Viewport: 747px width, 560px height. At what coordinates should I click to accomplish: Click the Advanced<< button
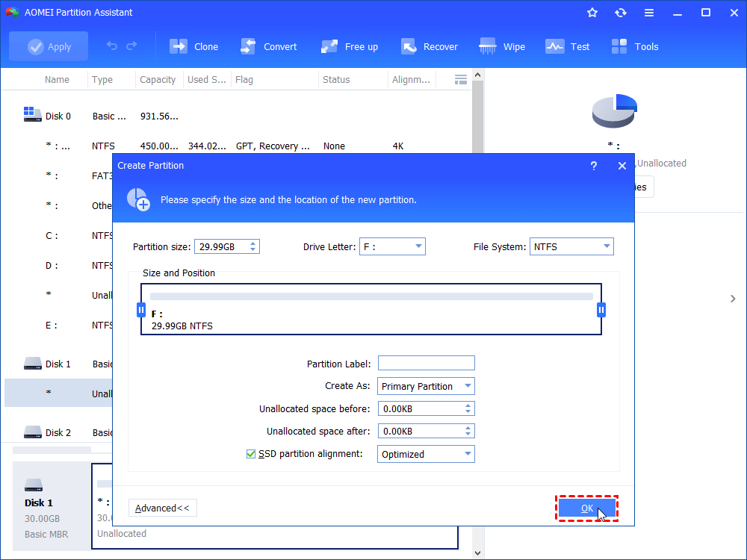pyautogui.click(x=162, y=508)
